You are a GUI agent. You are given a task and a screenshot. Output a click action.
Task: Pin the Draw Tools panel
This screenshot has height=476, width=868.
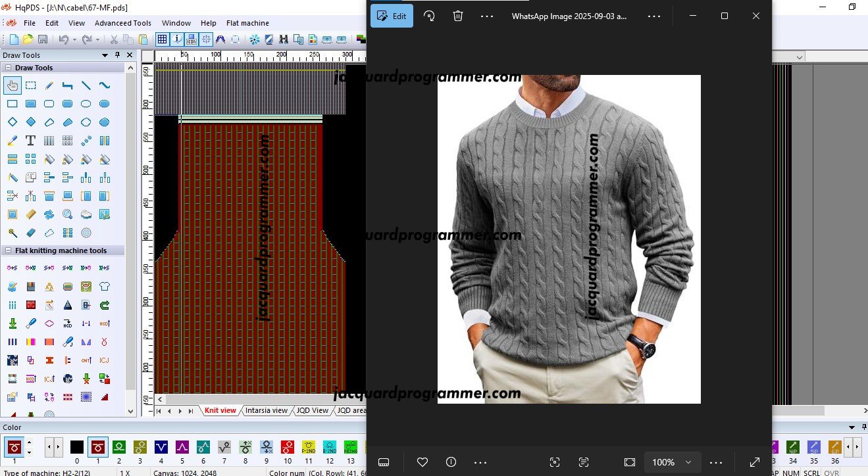pyautogui.click(x=118, y=55)
